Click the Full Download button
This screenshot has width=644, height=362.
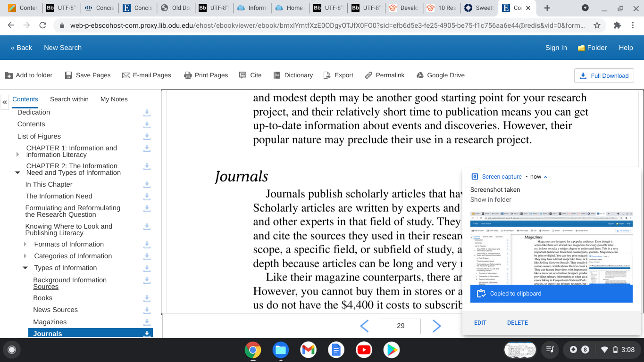604,75
